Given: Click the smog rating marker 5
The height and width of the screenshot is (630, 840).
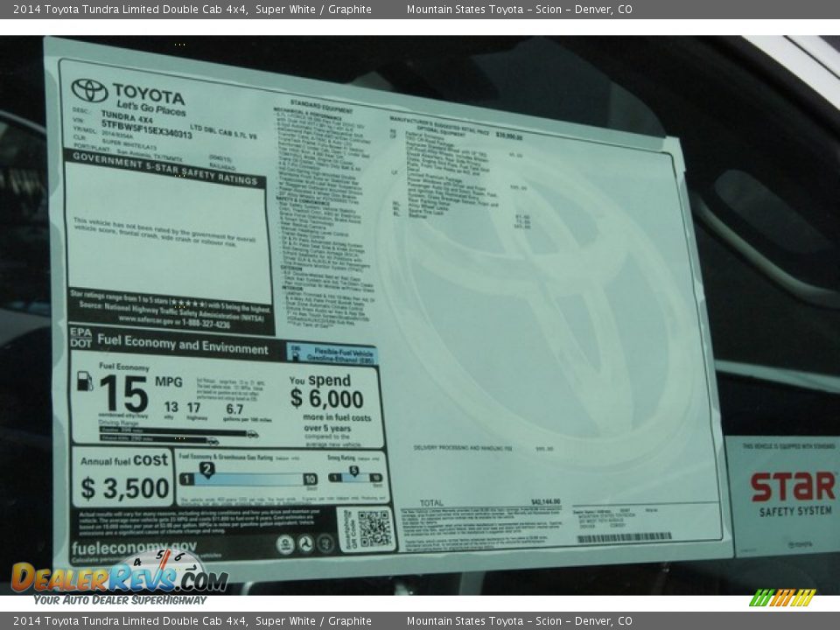Looking at the screenshot, I should (353, 472).
